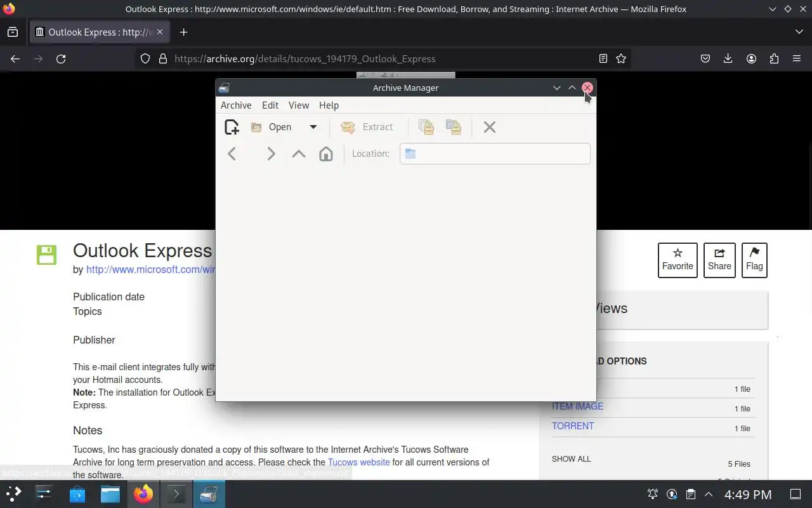
Task: Click the Archive Manager title bar icon
Action: pos(224,88)
